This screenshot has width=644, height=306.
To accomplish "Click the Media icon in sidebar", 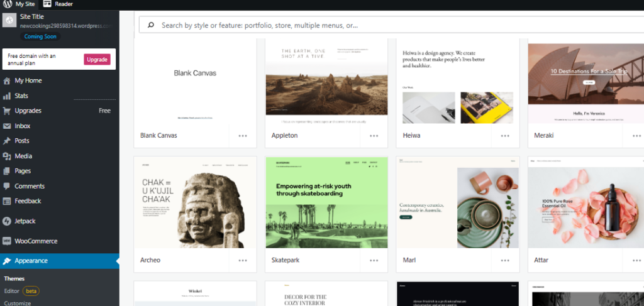I will [x=6, y=156].
